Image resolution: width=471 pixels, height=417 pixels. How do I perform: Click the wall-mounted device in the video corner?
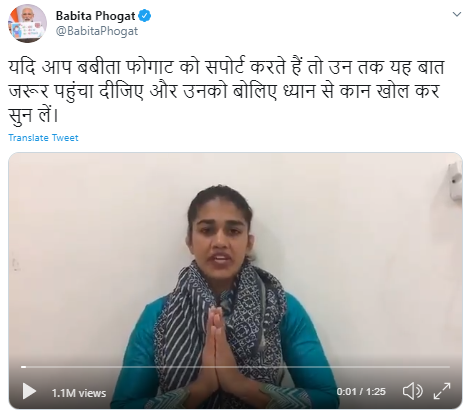pos(455,182)
